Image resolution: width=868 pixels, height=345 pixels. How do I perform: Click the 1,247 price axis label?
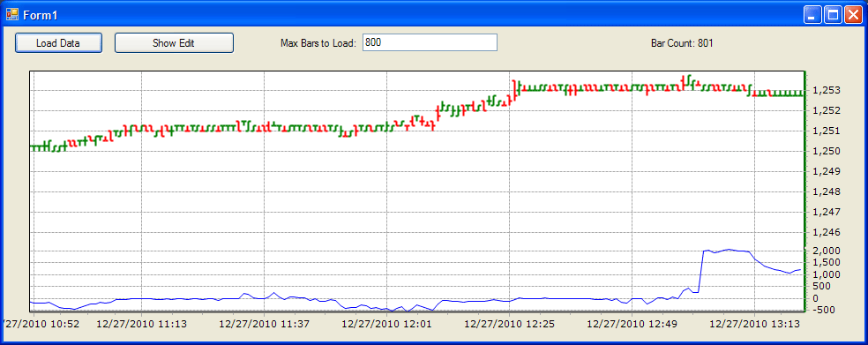point(826,212)
